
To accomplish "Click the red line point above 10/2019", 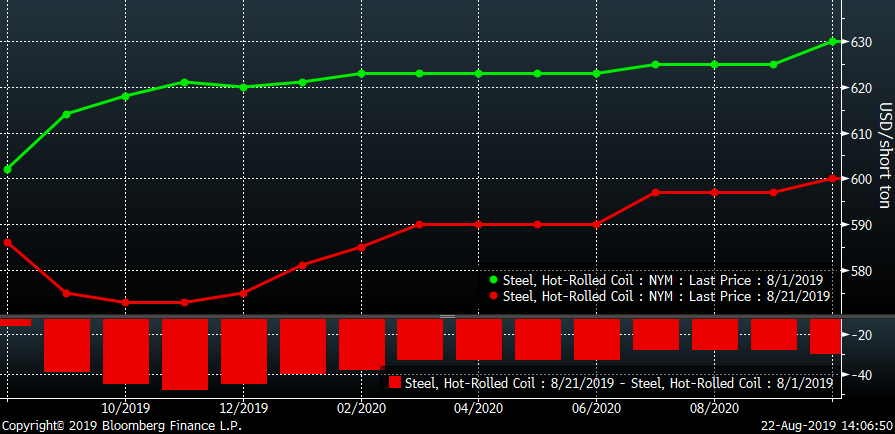I will pos(125,302).
